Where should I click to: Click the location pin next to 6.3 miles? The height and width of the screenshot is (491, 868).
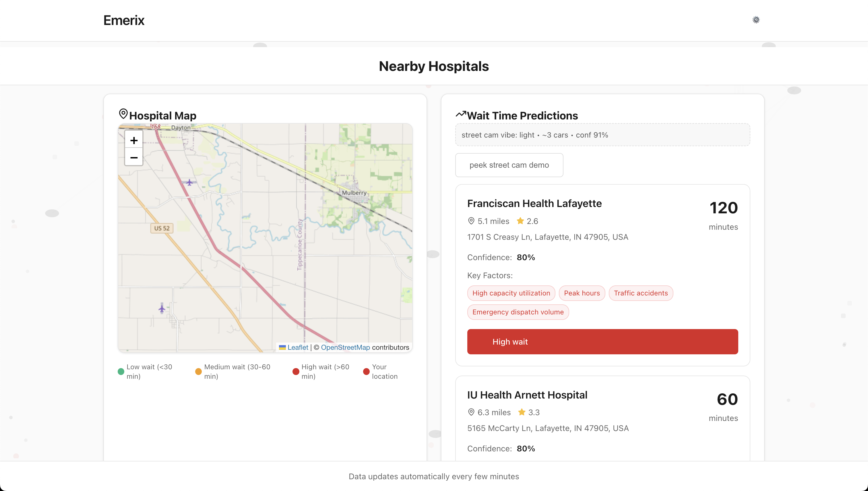pyautogui.click(x=471, y=412)
